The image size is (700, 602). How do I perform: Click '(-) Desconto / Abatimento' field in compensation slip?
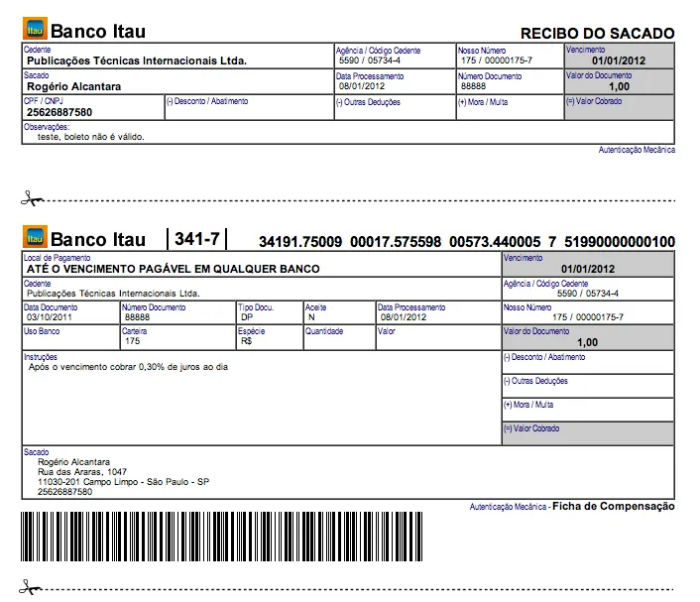pos(588,362)
